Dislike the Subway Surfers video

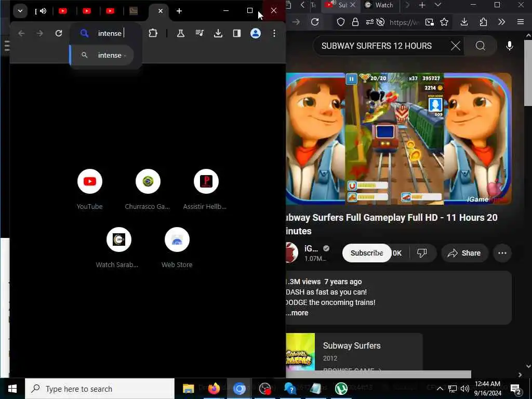(x=422, y=253)
